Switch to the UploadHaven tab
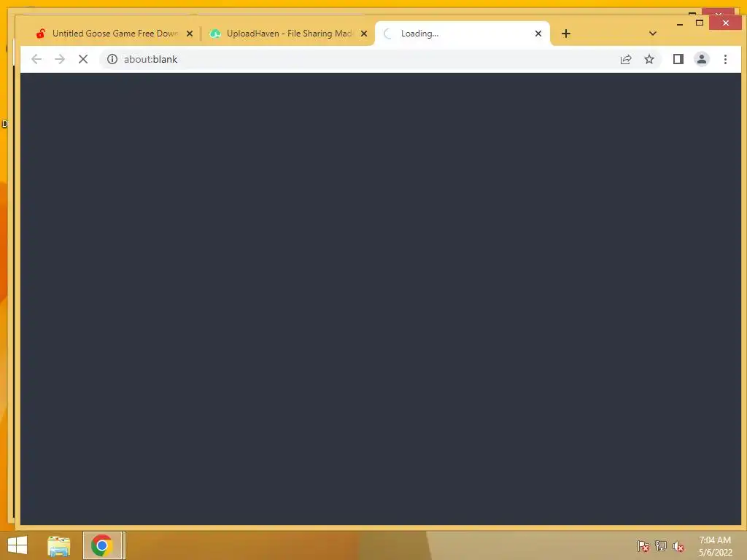Viewport: 747px width, 560px height. click(x=289, y=34)
